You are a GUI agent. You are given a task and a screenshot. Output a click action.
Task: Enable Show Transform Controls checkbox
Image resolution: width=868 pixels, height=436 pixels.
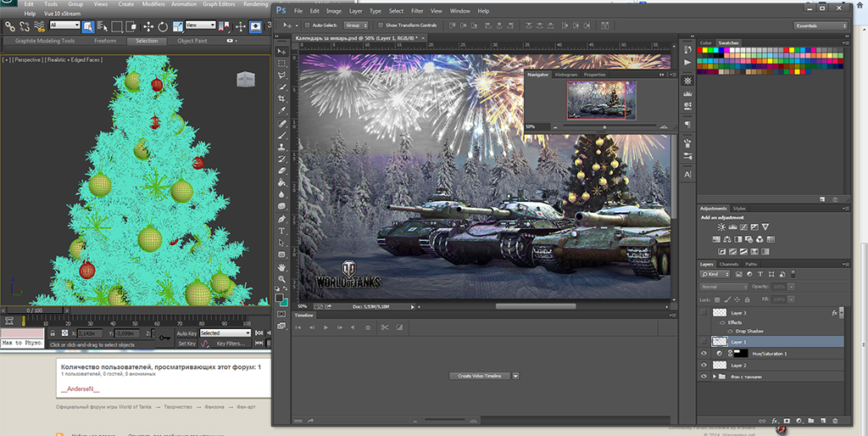(x=381, y=25)
